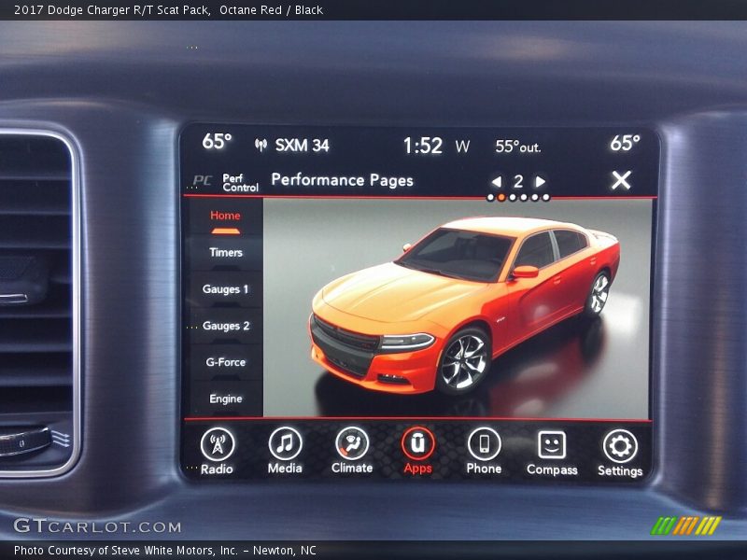747x560 pixels.
Task: Switch to the Timers tab
Action: (x=225, y=252)
